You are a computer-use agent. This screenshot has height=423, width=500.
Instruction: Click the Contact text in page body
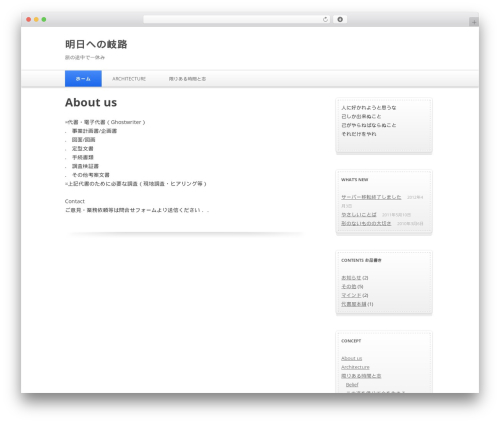pos(75,201)
